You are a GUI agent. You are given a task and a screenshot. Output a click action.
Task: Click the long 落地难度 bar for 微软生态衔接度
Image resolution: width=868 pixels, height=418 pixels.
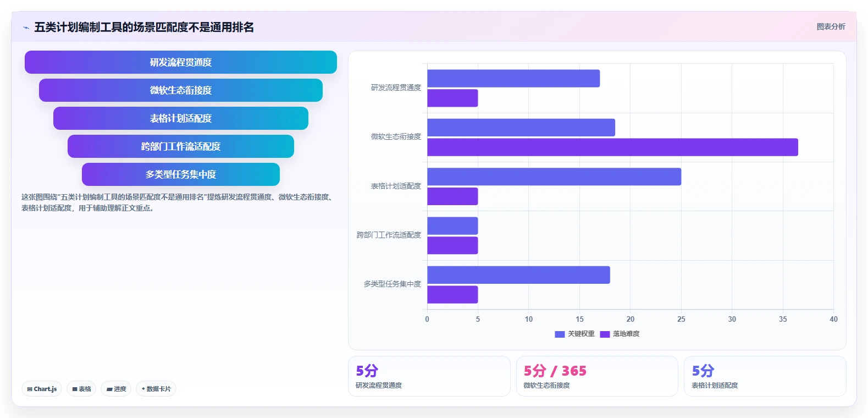pyautogui.click(x=612, y=147)
